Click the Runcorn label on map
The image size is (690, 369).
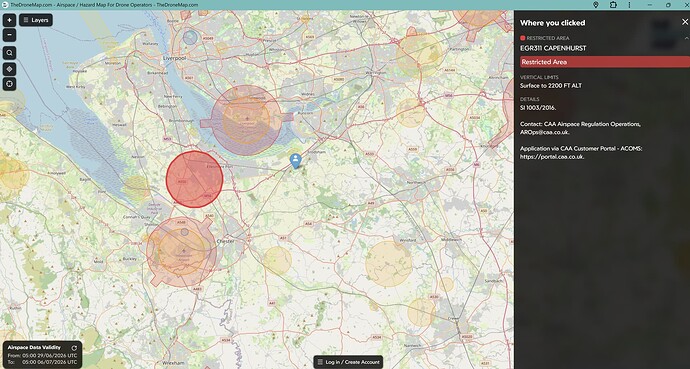coord(306,113)
